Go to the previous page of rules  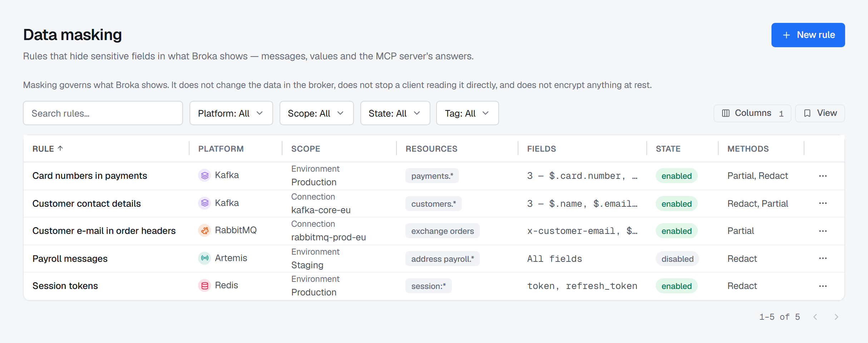tap(815, 317)
